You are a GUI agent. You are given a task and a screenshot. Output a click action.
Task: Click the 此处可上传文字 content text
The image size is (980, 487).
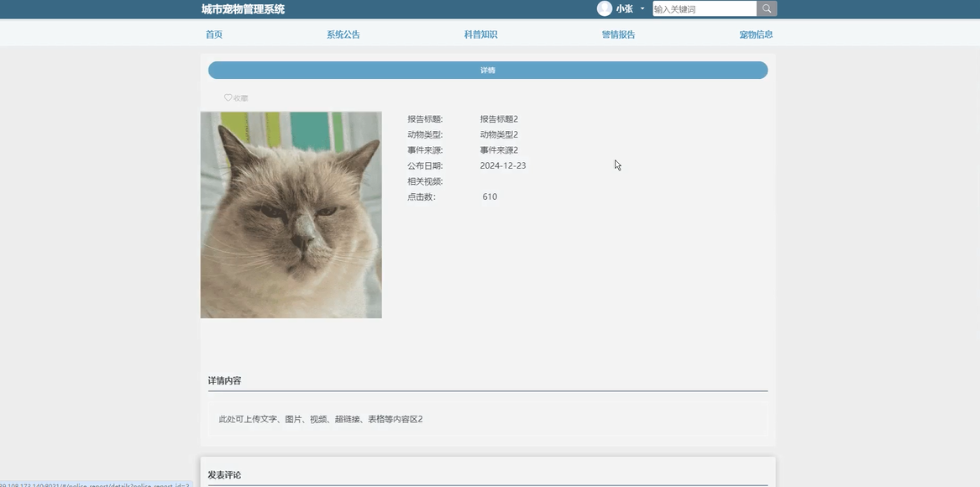click(321, 419)
